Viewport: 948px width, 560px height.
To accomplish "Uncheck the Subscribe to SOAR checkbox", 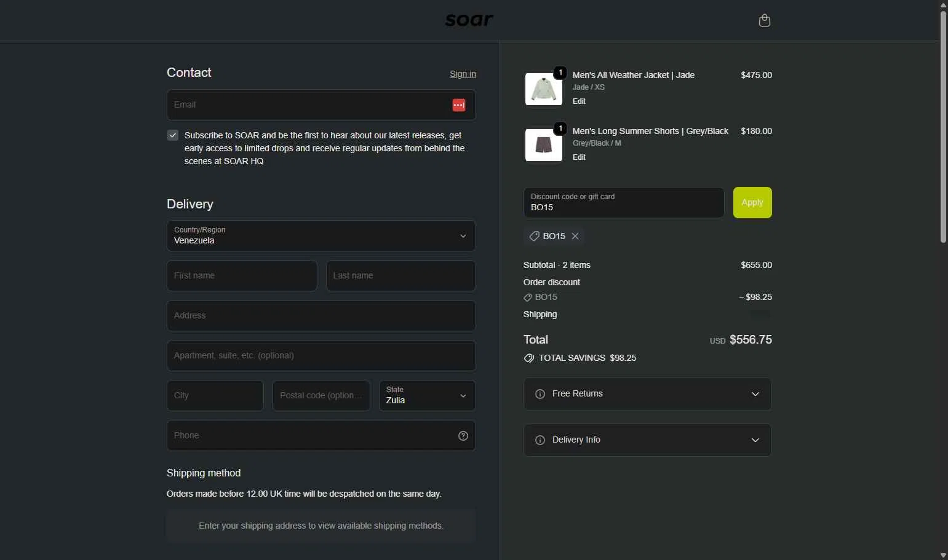I will point(173,135).
